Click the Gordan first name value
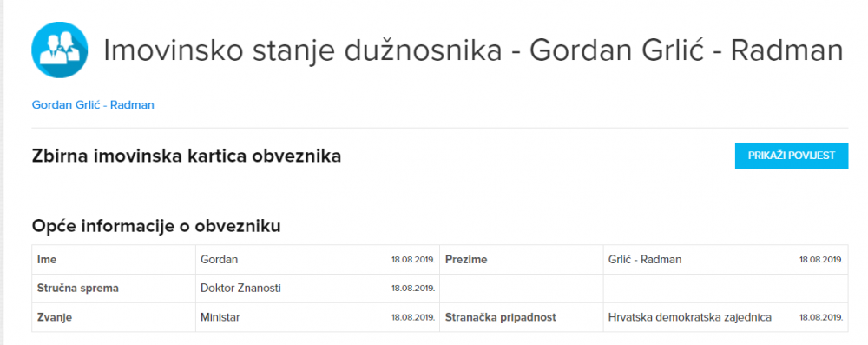 220,260
